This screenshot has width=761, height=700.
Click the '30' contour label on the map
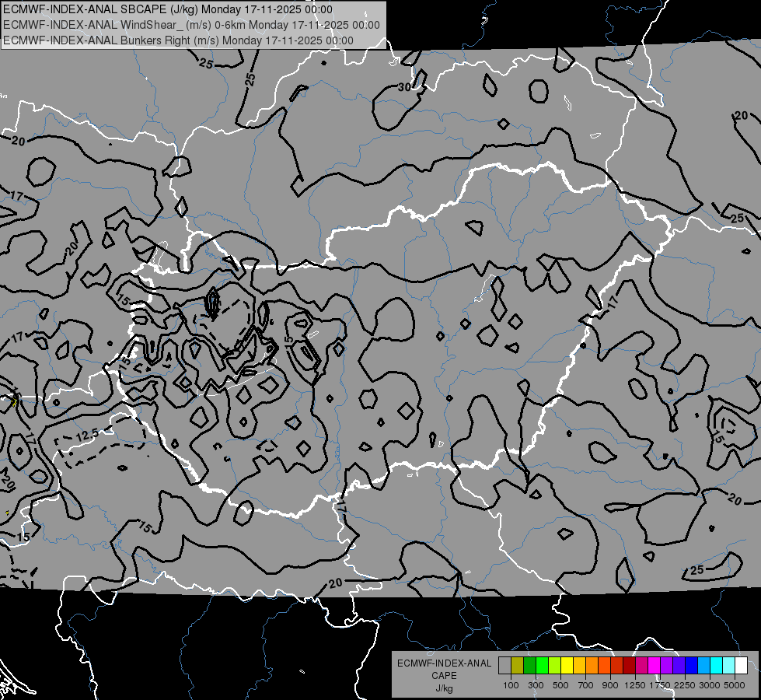(x=404, y=87)
